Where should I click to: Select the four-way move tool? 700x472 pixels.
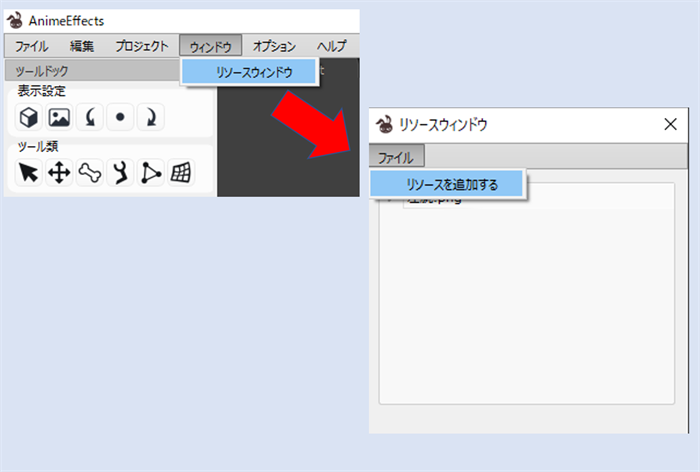59,173
